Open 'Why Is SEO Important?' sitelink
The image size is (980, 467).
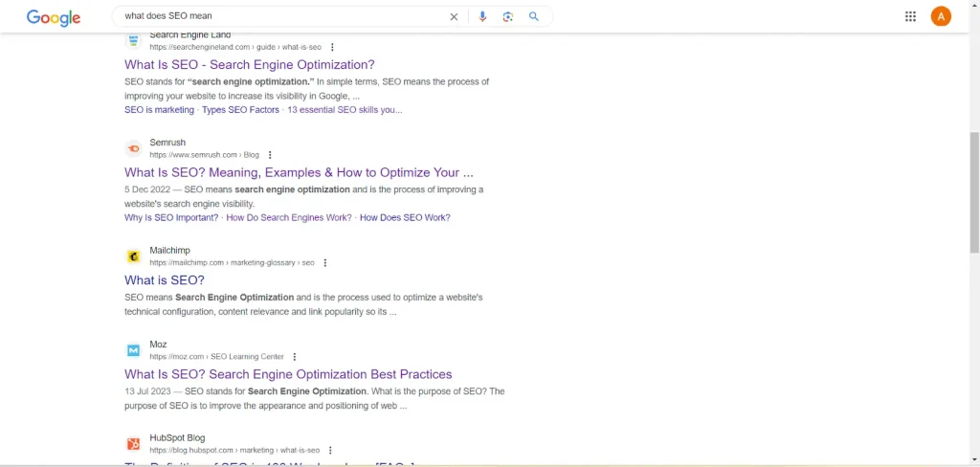(x=171, y=217)
